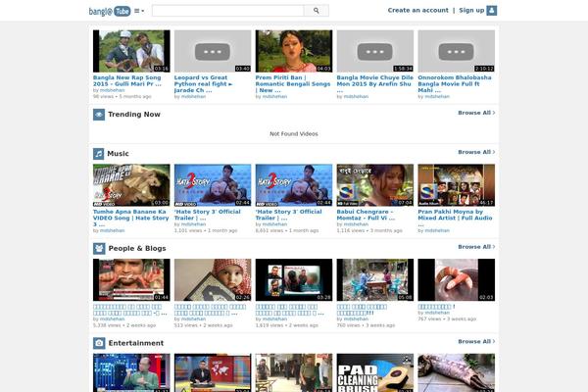The width and height of the screenshot is (588, 392).
Task: Open Create an account link
Action: pyautogui.click(x=417, y=10)
